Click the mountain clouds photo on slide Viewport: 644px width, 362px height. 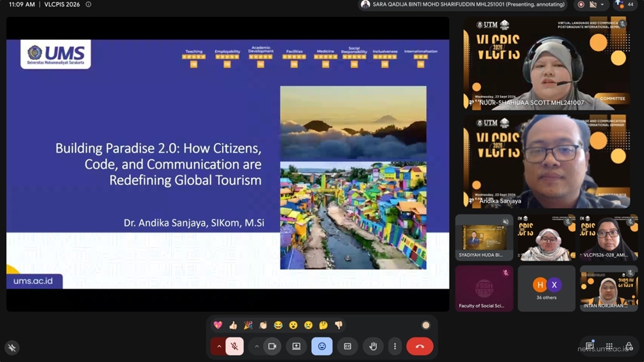click(x=353, y=123)
